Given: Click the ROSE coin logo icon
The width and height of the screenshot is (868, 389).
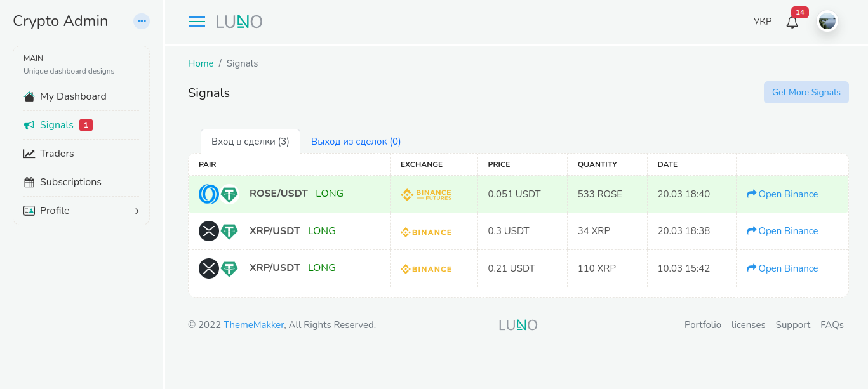Looking at the screenshot, I should pyautogui.click(x=208, y=194).
